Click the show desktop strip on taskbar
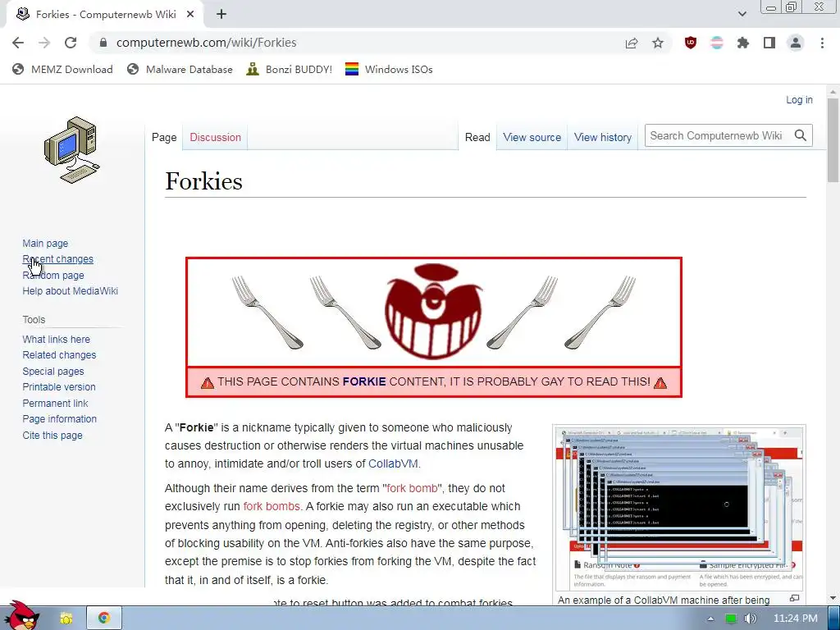 [835, 619]
